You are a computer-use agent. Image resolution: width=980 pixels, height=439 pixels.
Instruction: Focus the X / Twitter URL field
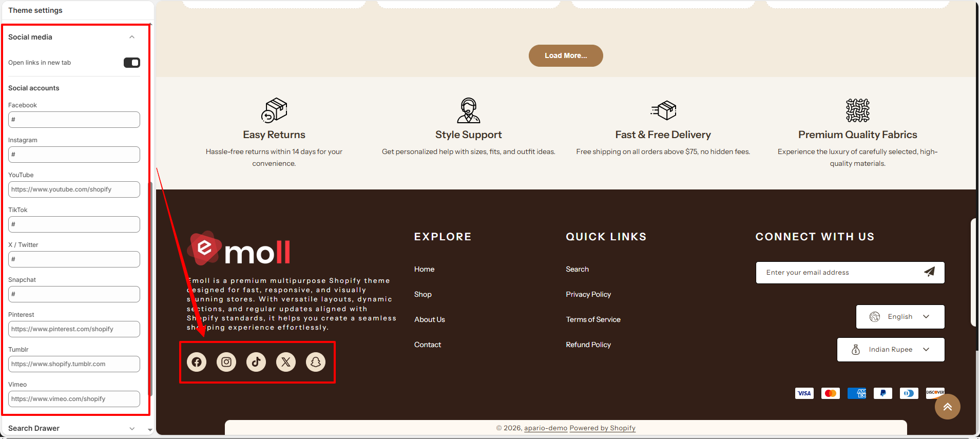(74, 259)
